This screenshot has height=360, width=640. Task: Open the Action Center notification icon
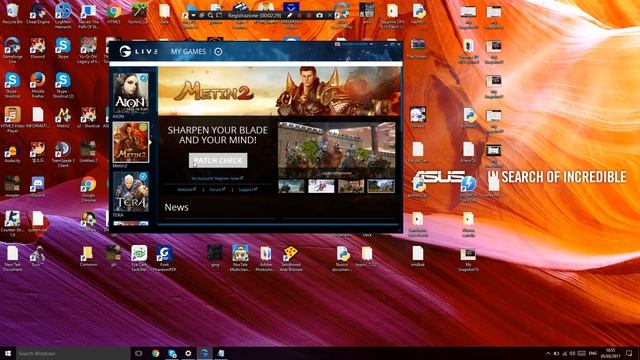629,353
